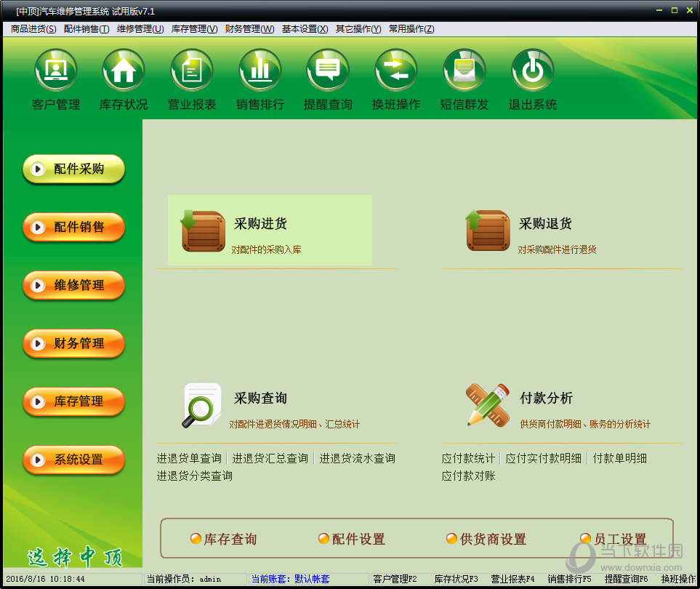Click the 采购进货 crate icon
The image size is (700, 589).
(x=203, y=231)
